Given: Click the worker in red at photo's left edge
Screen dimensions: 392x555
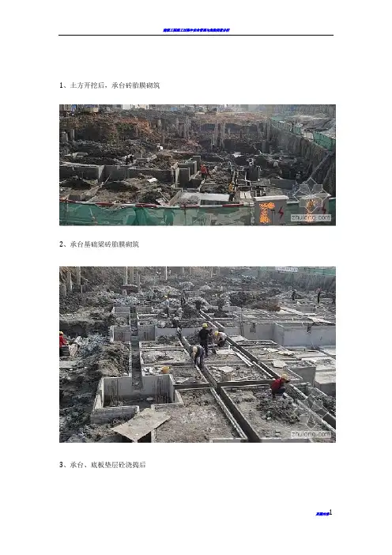Looking at the screenshot, I should click(x=62, y=340).
